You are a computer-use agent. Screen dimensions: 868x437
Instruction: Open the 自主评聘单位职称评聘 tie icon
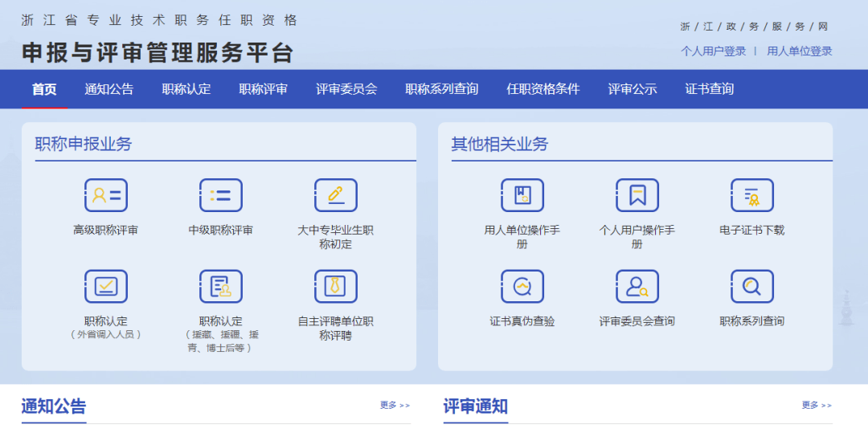click(335, 287)
